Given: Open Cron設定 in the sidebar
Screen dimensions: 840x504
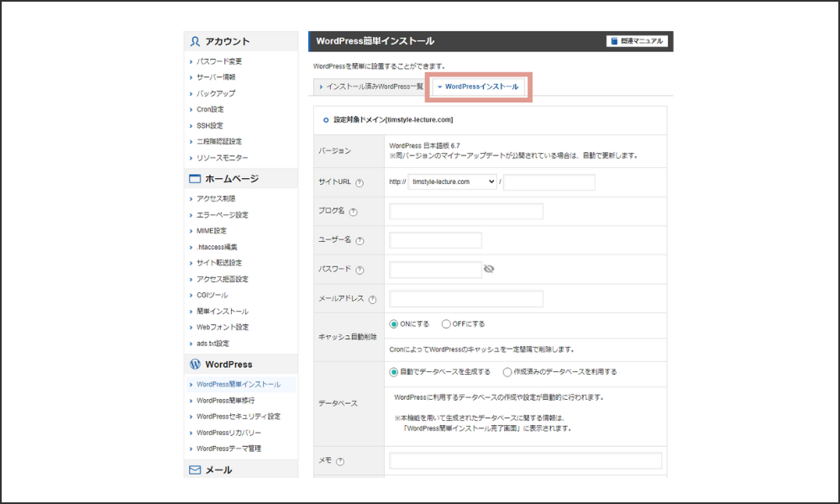Looking at the screenshot, I should [210, 109].
